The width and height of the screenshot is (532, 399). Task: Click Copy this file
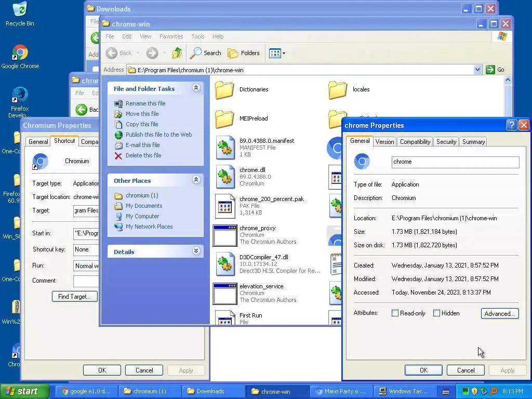point(142,124)
